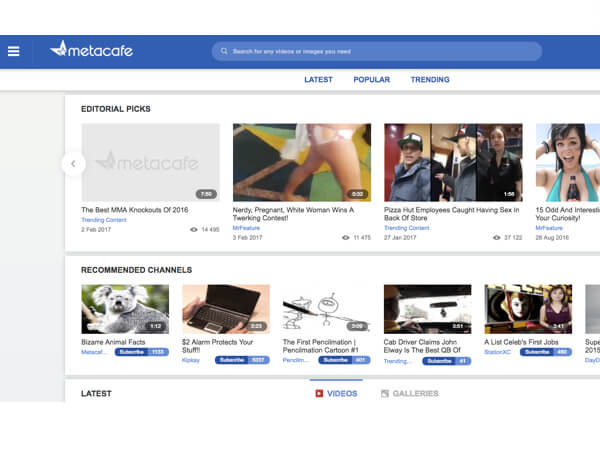Click the Metacafe logo
This screenshot has width=600, height=450.
coord(91,49)
